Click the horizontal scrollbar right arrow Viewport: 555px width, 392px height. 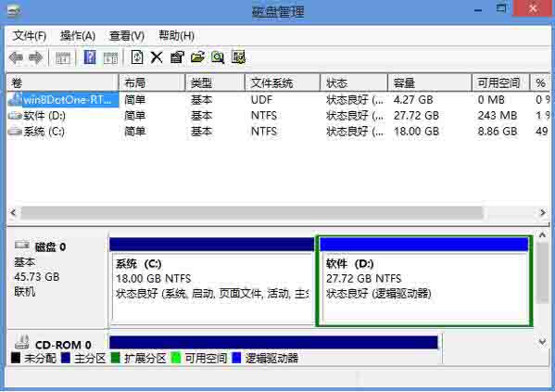pyautogui.click(x=543, y=212)
